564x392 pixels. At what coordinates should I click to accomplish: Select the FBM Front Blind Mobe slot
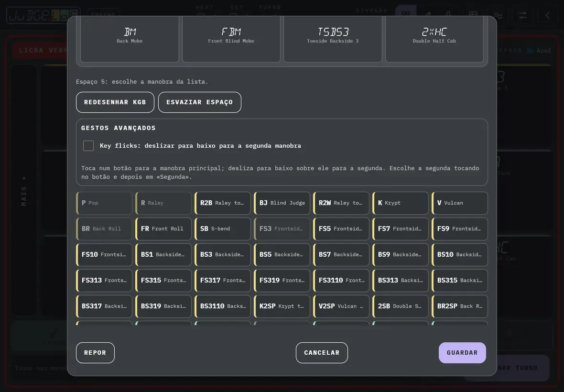[x=231, y=39]
